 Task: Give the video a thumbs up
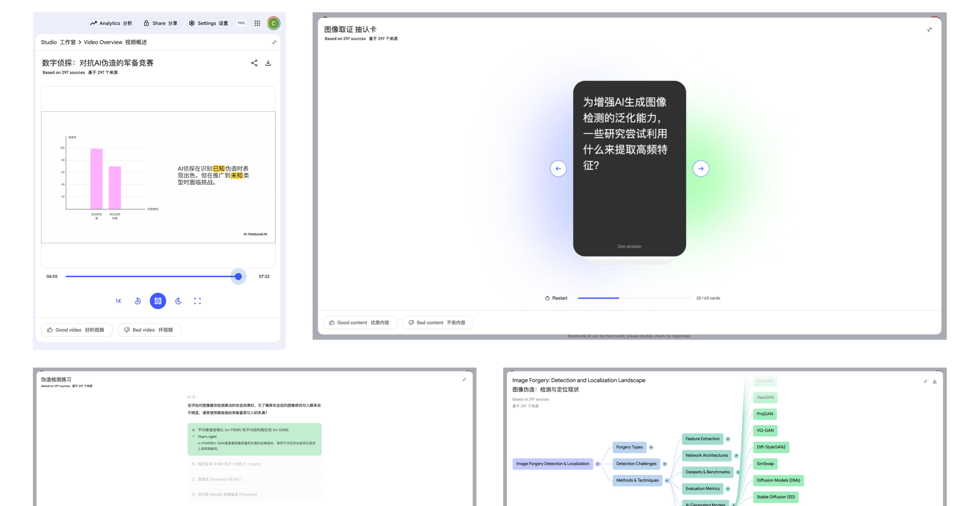click(x=76, y=330)
